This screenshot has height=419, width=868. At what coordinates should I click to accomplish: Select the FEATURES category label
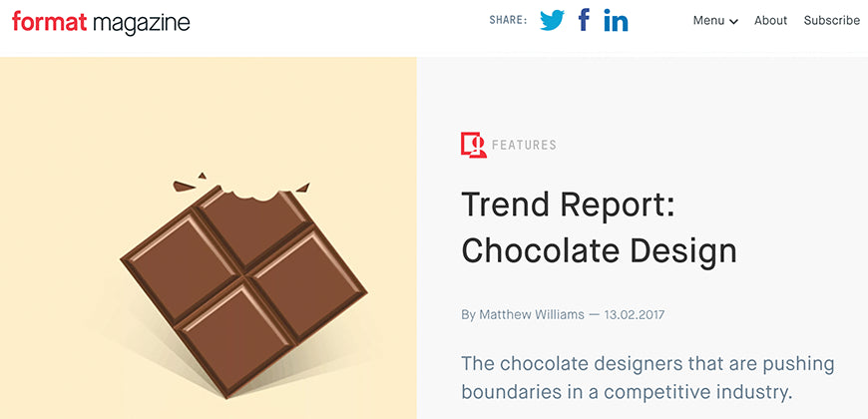[524, 145]
